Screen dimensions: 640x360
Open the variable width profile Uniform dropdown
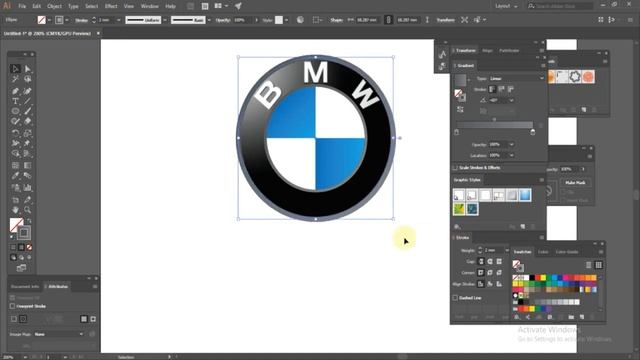pyautogui.click(x=165, y=20)
